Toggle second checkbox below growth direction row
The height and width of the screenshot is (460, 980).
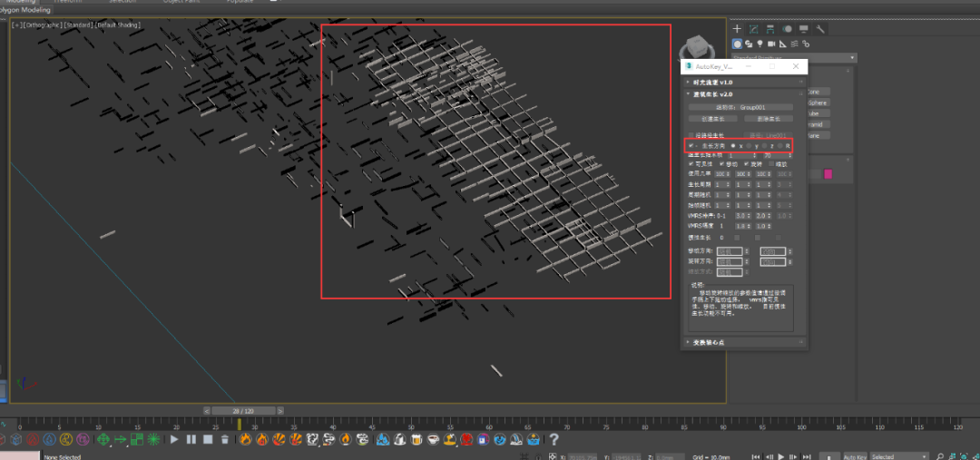[722, 163]
